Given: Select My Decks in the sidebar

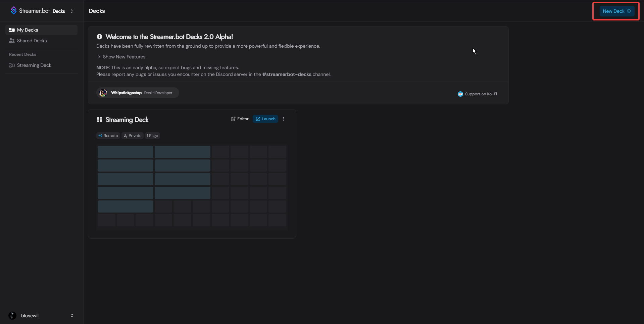Looking at the screenshot, I should (28, 30).
